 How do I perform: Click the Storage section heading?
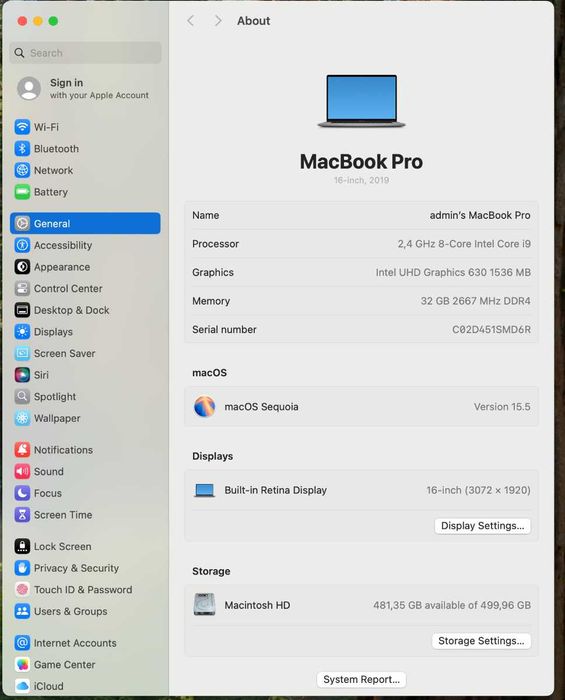point(211,571)
